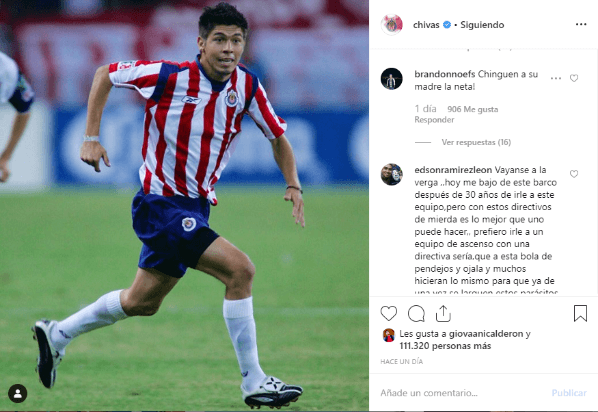The height and width of the screenshot is (412, 598).
Task: Share the post using the upload arrow icon
Action: pyautogui.click(x=443, y=314)
